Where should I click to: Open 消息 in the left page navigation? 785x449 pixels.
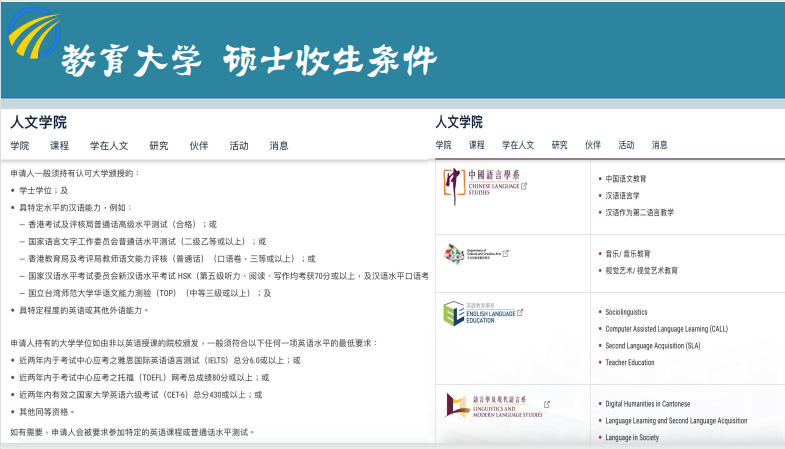tap(279, 146)
